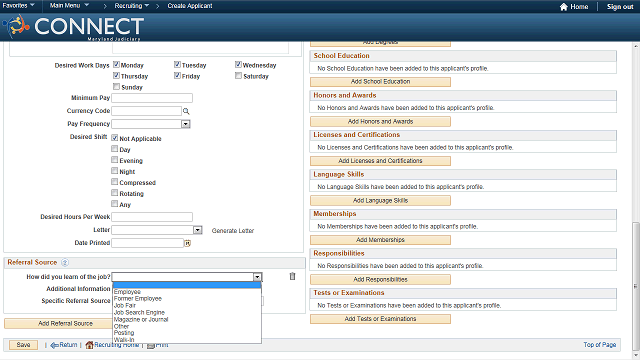Image resolution: width=640 pixels, height=360 pixels.
Task: Click the Home house icon
Action: (564, 7)
